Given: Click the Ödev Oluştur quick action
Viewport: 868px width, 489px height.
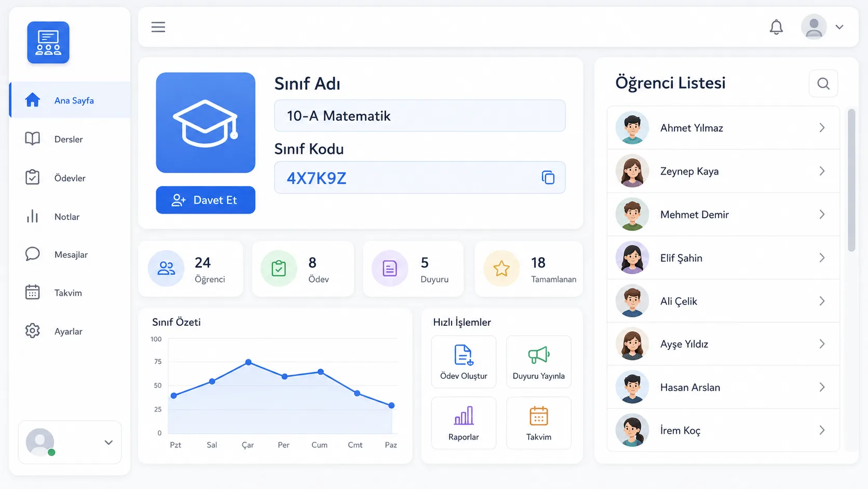Looking at the screenshot, I should 464,362.
